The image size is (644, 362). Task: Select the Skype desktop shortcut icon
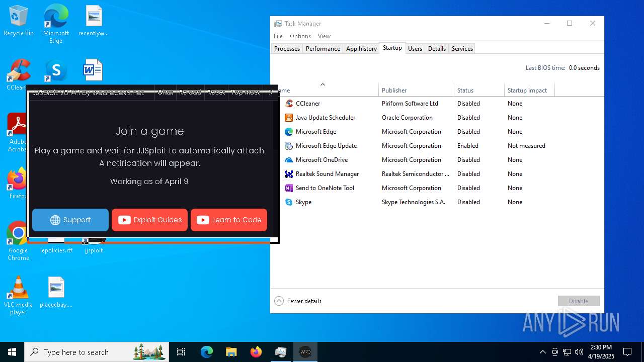(x=56, y=71)
